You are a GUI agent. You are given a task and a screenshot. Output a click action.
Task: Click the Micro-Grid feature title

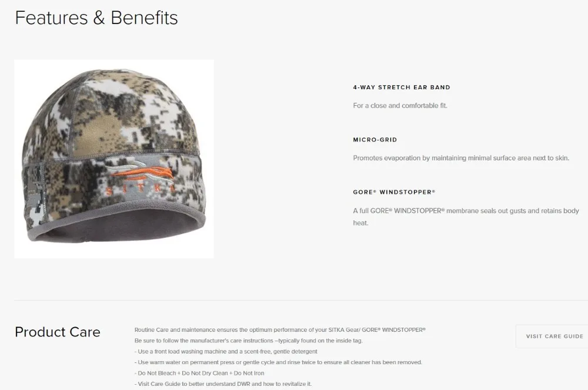(375, 140)
